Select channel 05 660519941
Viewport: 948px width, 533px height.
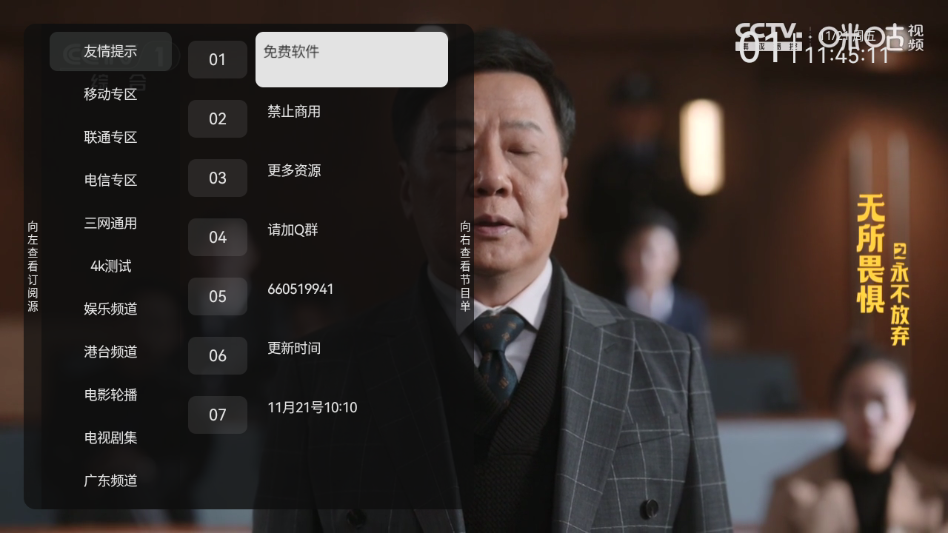(x=318, y=296)
